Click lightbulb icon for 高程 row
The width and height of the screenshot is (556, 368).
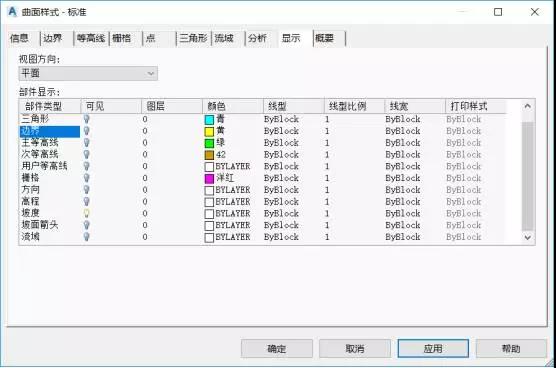click(x=87, y=201)
